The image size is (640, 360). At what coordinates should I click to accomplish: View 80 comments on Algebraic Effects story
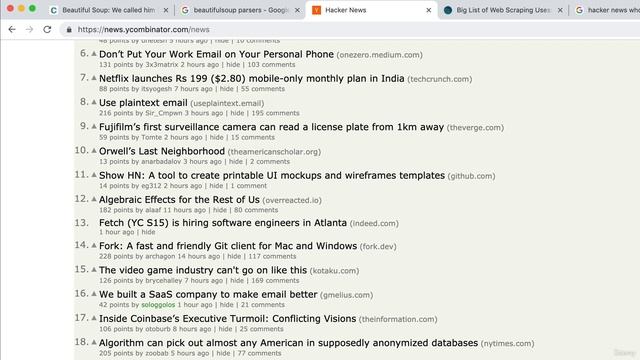(x=256, y=210)
